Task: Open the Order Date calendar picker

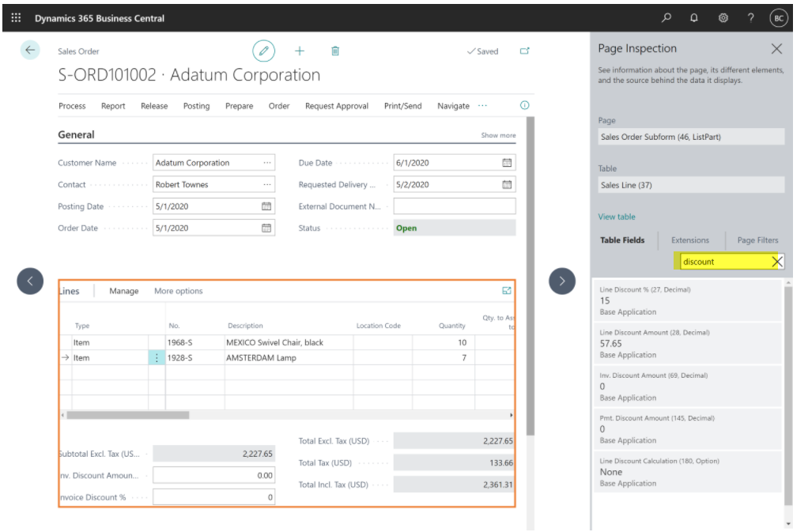Action: pos(266,228)
